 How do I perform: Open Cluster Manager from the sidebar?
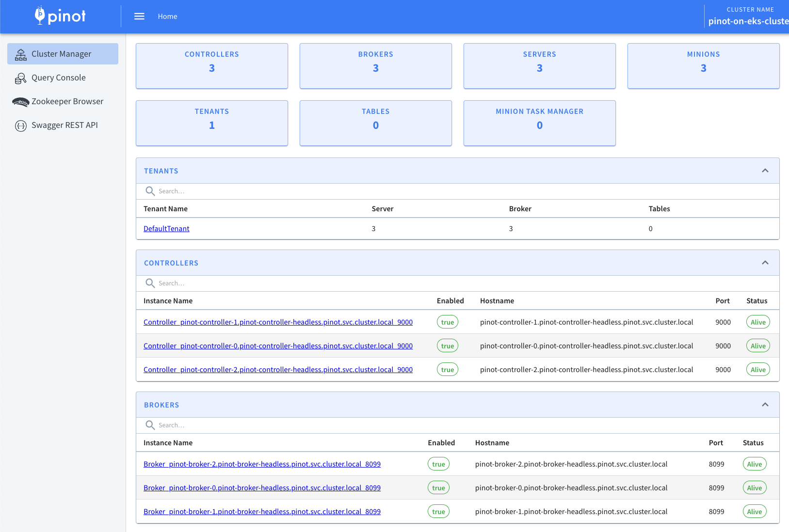click(63, 54)
